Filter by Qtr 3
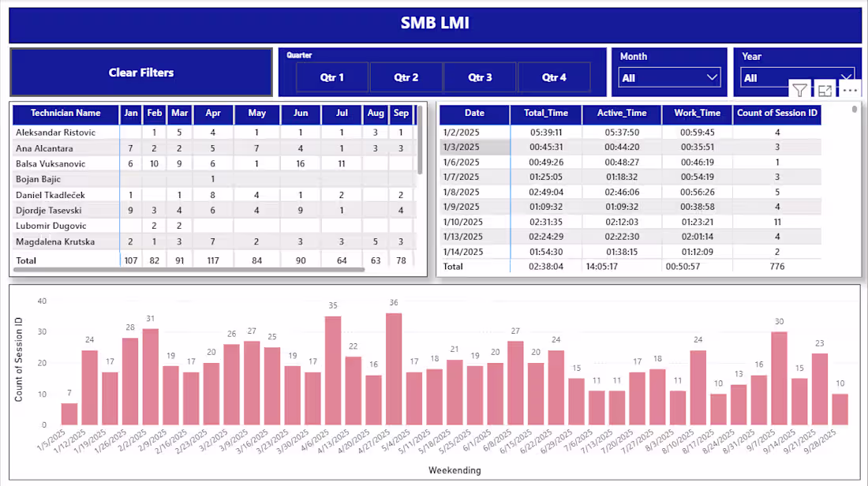Screen dimensions: 868x486 (480, 77)
